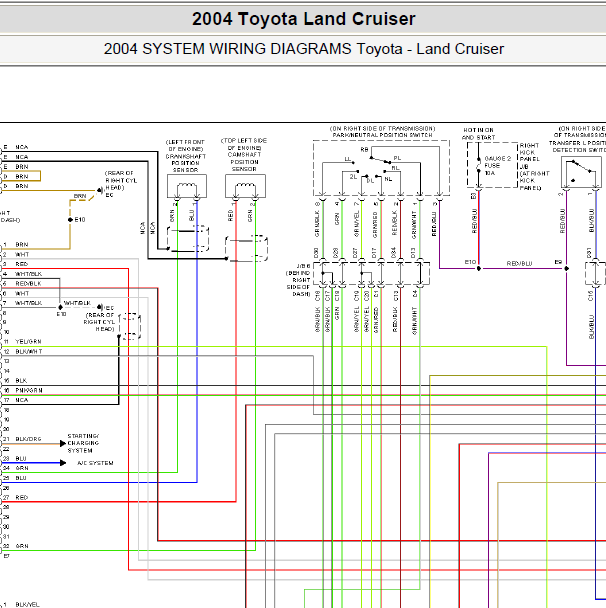The width and height of the screenshot is (606, 608).
Task: Select the 'GAUGE 2 FUSE 10A' text
Action: pyautogui.click(x=497, y=166)
